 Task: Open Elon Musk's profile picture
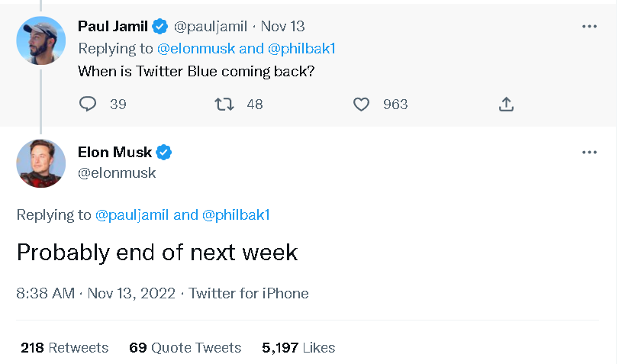point(41,163)
